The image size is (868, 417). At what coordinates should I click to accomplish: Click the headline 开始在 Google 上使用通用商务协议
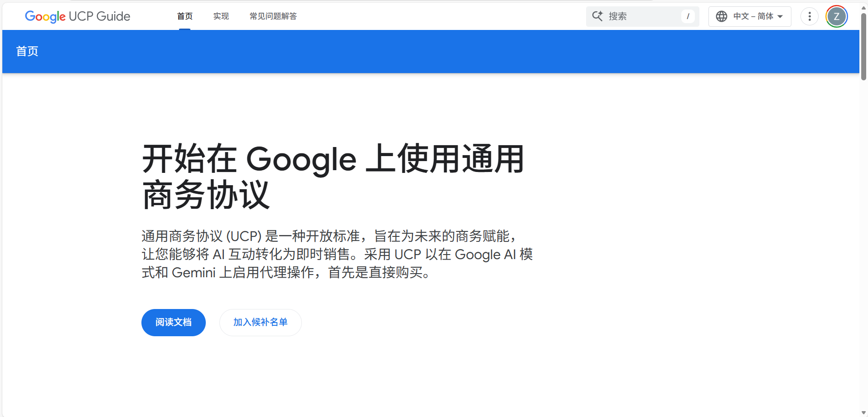[x=333, y=177]
